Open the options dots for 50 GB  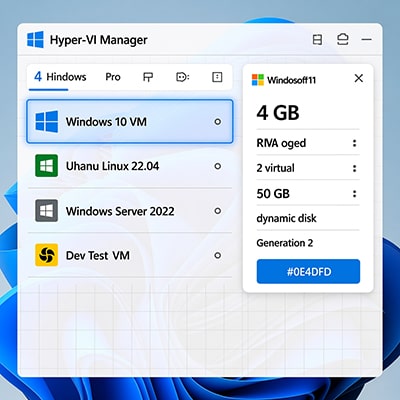point(354,194)
